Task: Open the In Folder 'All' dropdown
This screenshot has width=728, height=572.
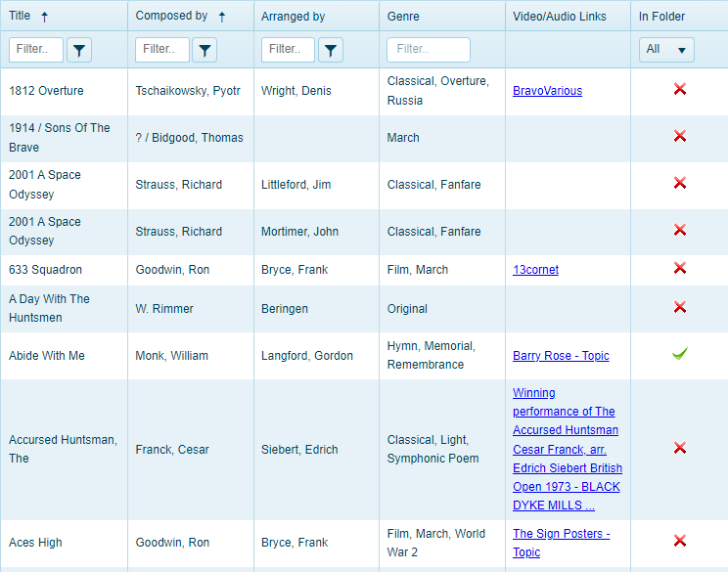Action: pyautogui.click(x=666, y=50)
